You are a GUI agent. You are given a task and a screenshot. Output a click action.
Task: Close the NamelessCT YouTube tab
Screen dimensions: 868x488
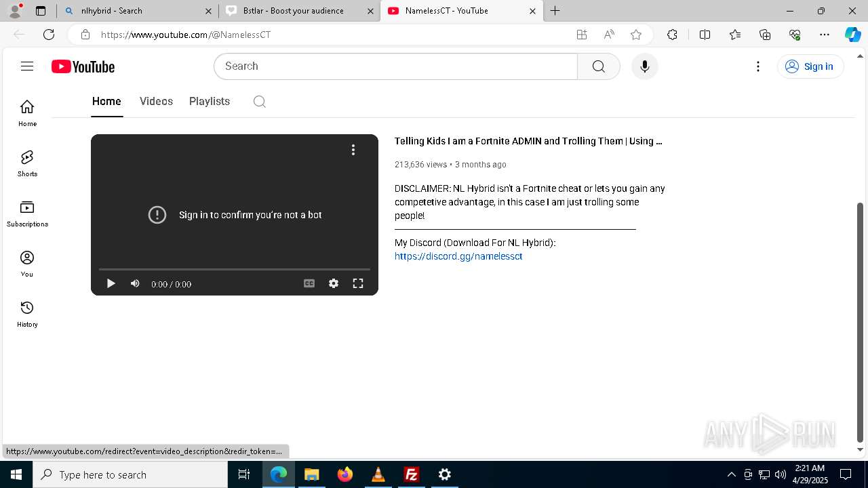(x=532, y=11)
